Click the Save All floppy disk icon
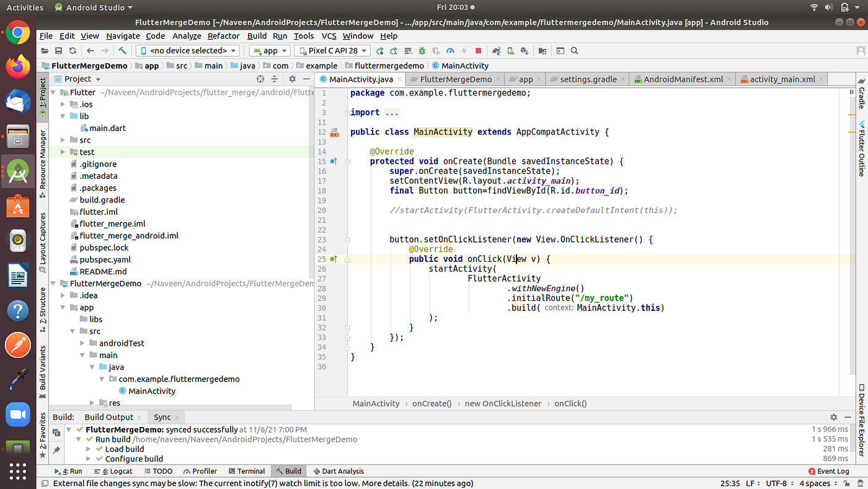This screenshot has height=489, width=868. tap(58, 51)
